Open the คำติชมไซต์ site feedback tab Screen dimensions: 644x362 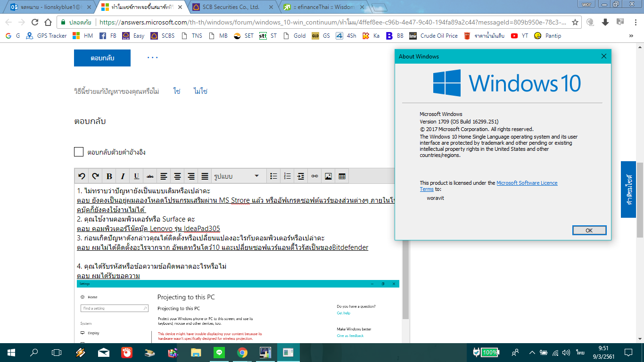[x=629, y=189]
